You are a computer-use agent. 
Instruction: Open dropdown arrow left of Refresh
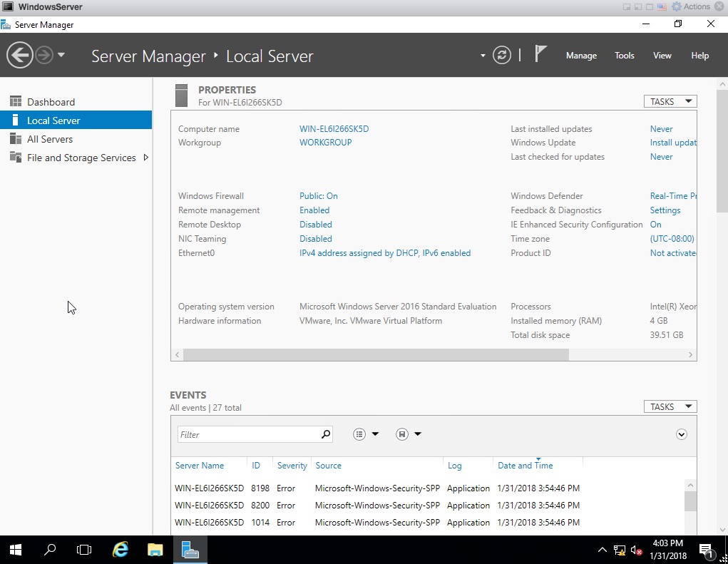click(x=483, y=55)
